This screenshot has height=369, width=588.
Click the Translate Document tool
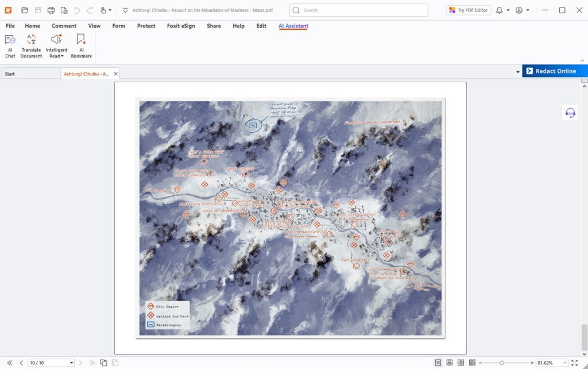click(x=31, y=46)
